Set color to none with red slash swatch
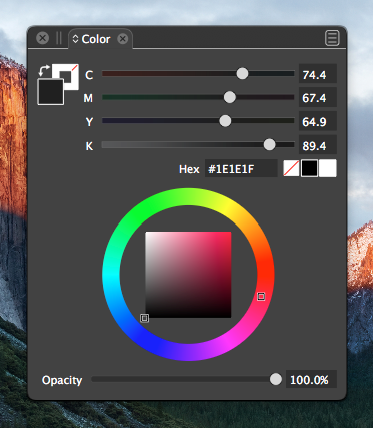 coord(291,168)
